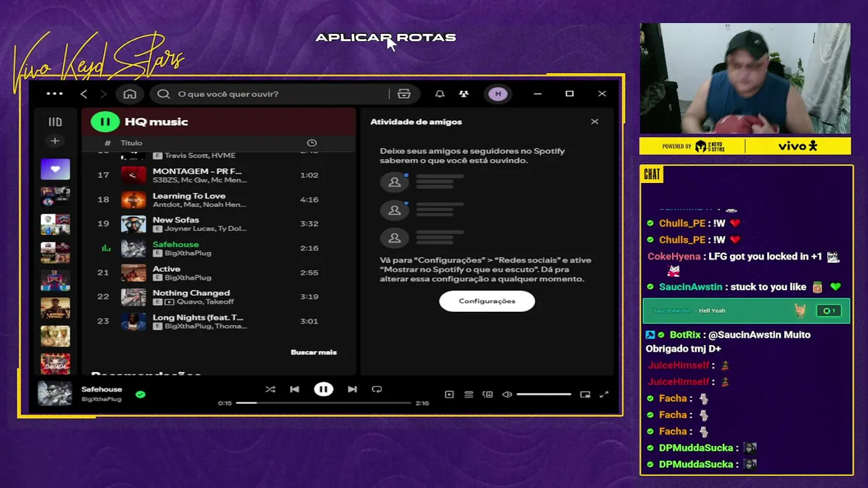868x488 pixels.
Task: Mute with the volume speaker icon
Action: [x=507, y=394]
